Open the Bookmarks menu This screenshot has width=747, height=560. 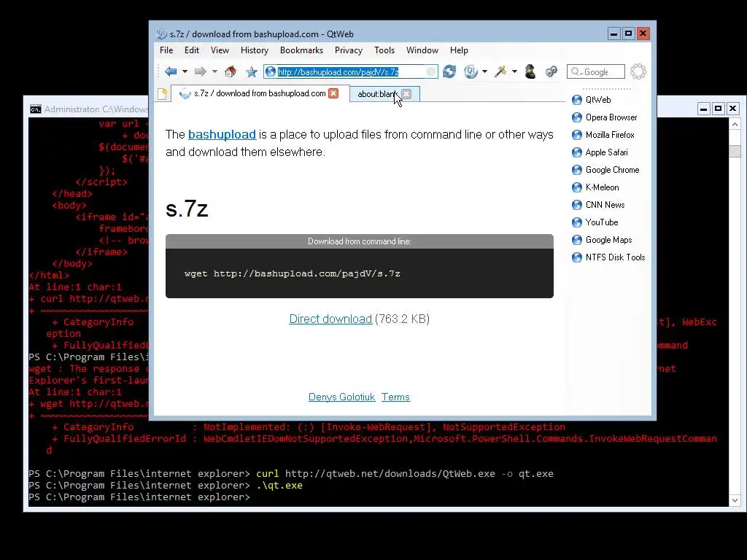(x=301, y=50)
